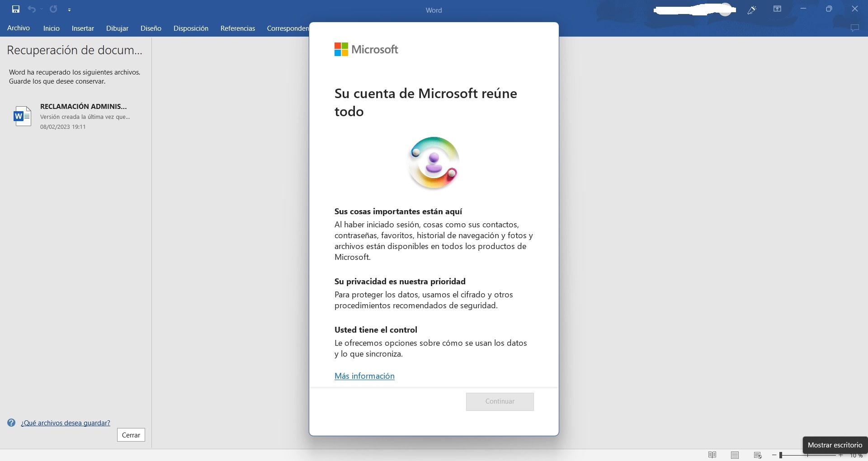Image resolution: width=868 pixels, height=461 pixels.
Task: Switch to Print Layout view icon
Action: [x=735, y=455]
